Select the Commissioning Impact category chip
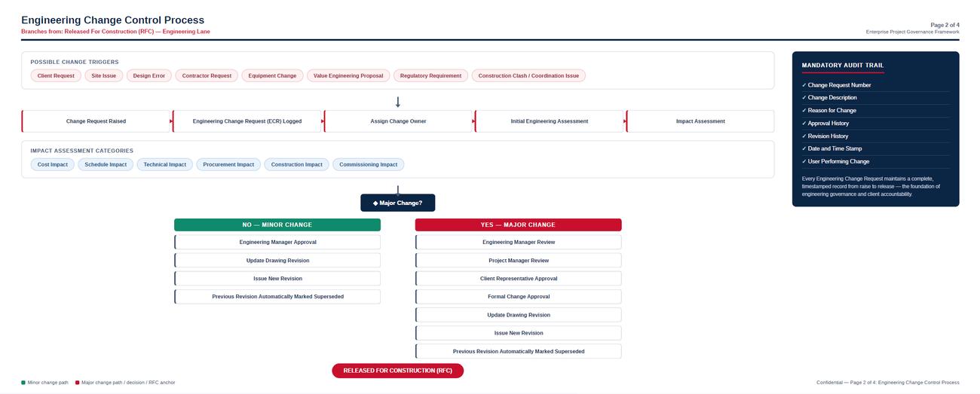 pos(368,164)
